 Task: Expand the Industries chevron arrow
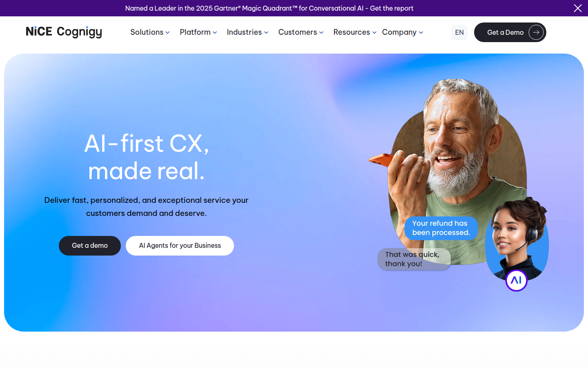[266, 33]
